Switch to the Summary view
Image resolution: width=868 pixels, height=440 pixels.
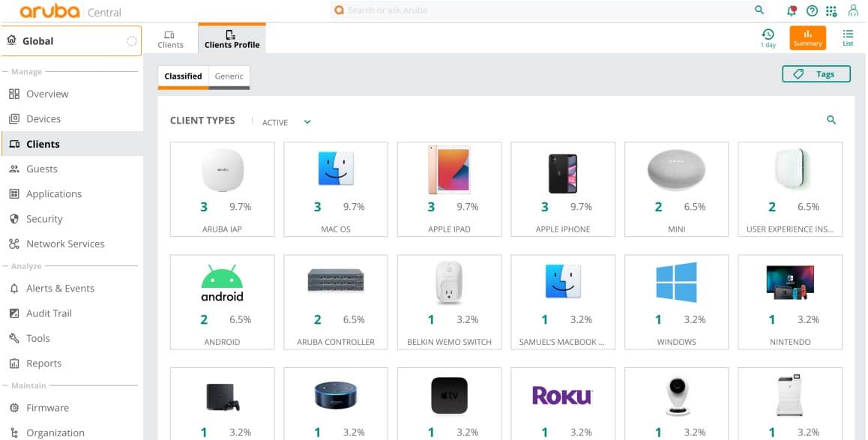(x=808, y=37)
